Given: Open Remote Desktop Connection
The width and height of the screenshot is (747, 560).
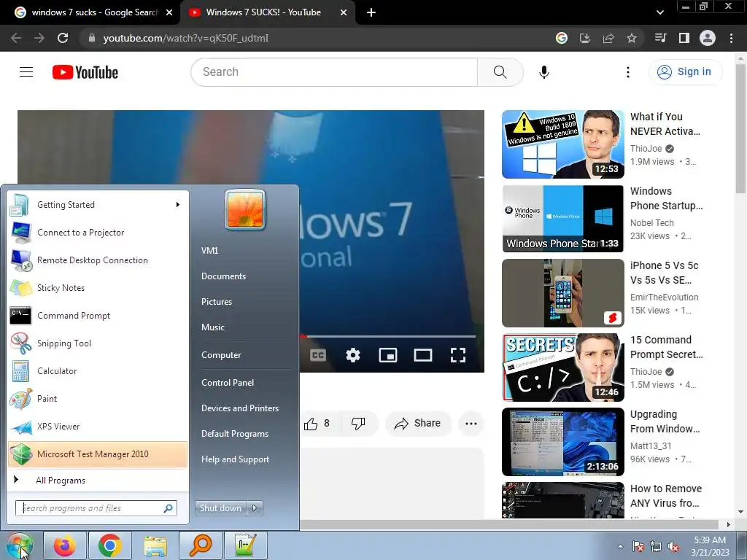Looking at the screenshot, I should 98,260.
